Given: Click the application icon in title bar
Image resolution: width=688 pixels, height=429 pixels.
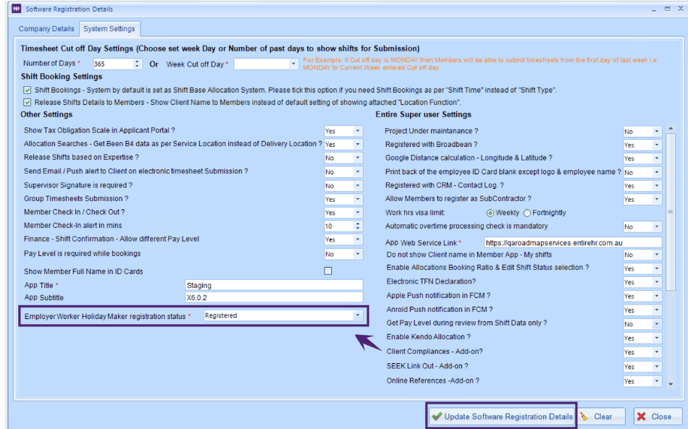Looking at the screenshot, I should click(x=16, y=9).
